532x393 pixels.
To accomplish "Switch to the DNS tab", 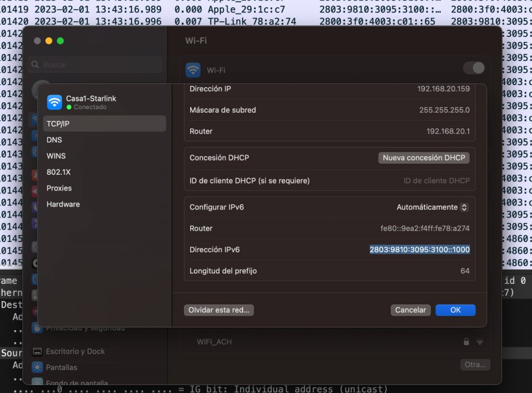I will [x=54, y=140].
